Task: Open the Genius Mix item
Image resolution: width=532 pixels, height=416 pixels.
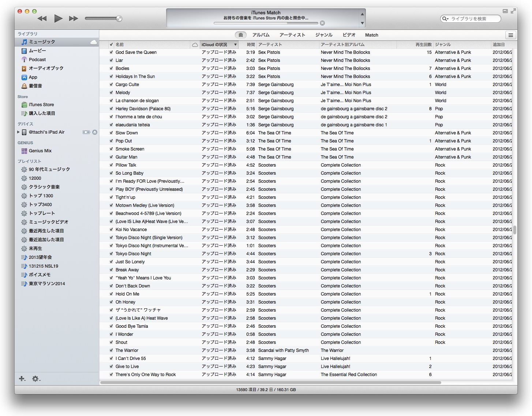Action: [x=40, y=151]
